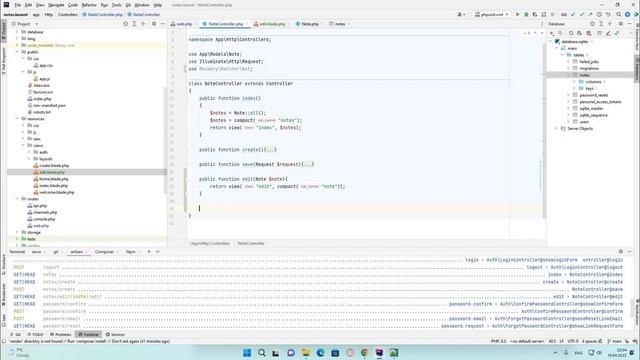Collapse all in the Project panel
The image size is (640, 360).
pos(143,24)
